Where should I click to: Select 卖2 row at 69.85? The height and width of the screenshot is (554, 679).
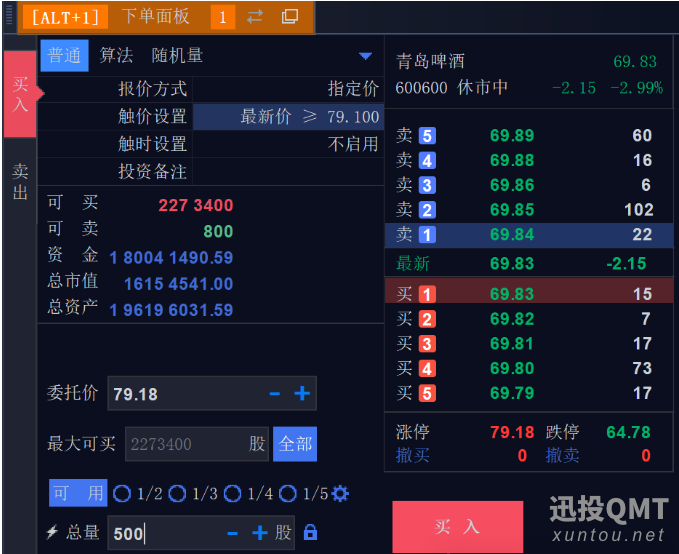[528, 210]
